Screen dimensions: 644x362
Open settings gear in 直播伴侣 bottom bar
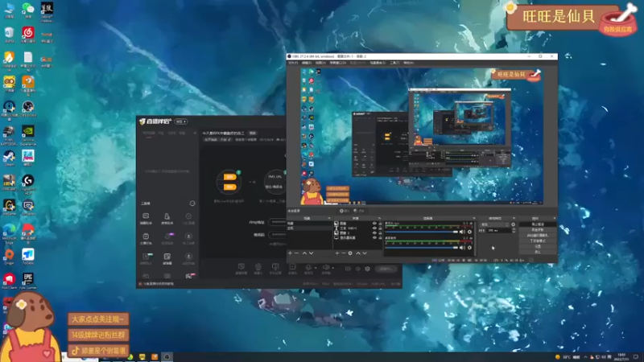(367, 269)
